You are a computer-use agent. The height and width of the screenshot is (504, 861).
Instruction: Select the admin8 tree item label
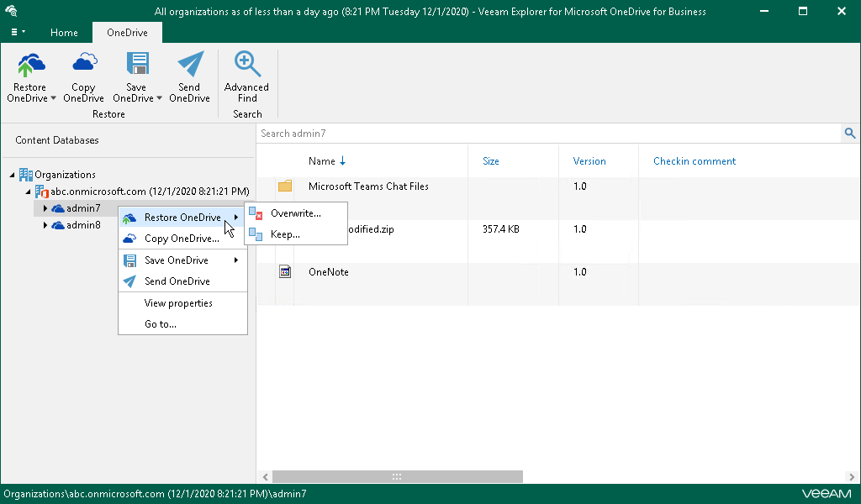click(x=83, y=225)
